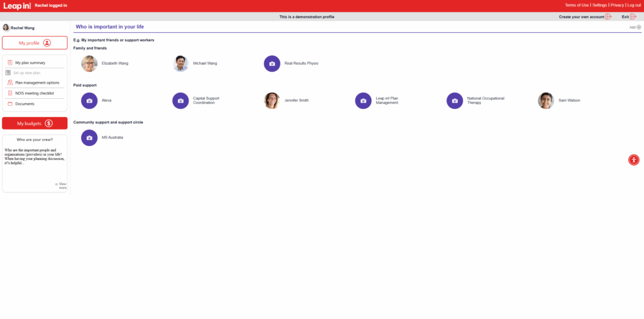The height and width of the screenshot is (319, 644).
Task: Click the Add plus icon
Action: (x=639, y=27)
